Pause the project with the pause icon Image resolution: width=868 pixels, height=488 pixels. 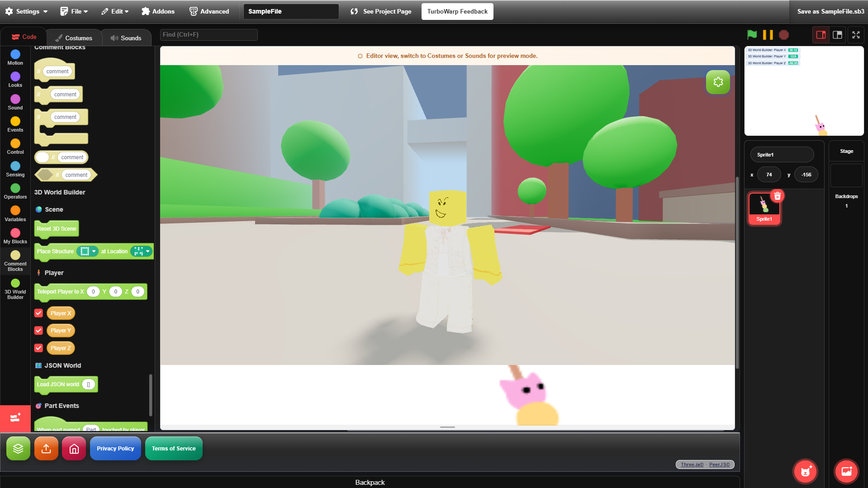[x=768, y=35]
